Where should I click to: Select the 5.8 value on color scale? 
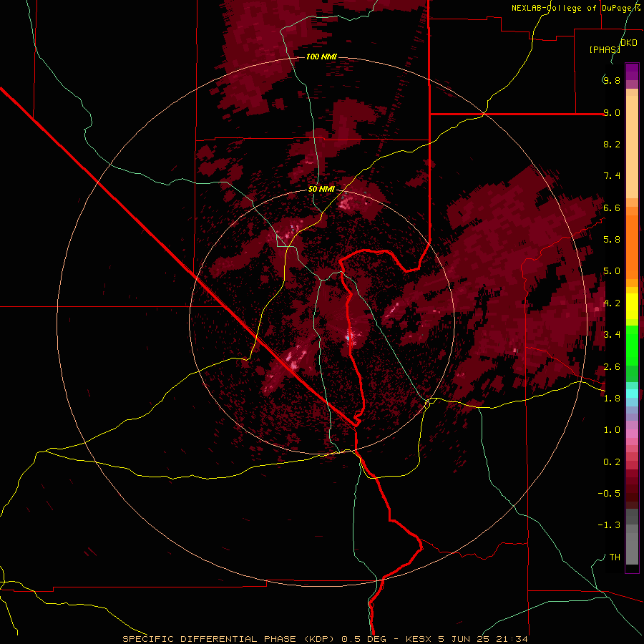612,240
